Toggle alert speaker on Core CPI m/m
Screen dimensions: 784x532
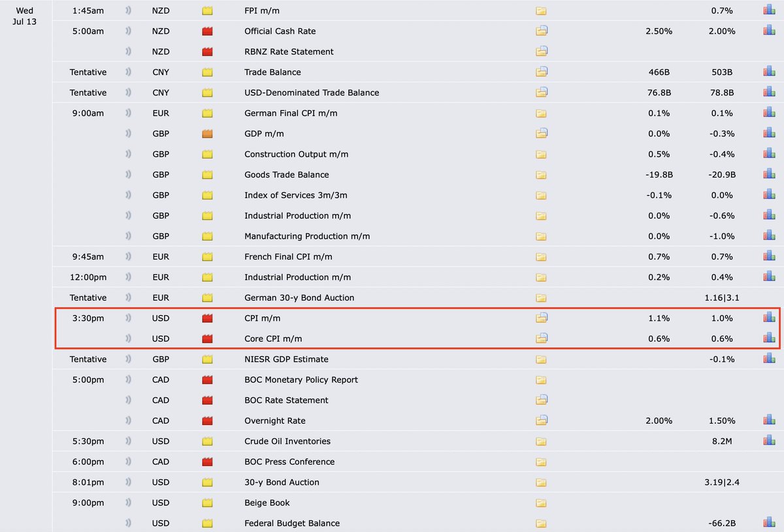[x=128, y=338]
